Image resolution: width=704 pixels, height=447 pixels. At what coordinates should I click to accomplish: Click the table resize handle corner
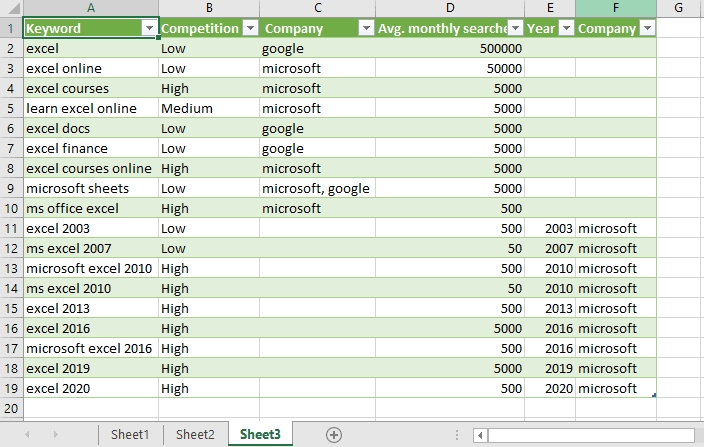pyautogui.click(x=654, y=395)
